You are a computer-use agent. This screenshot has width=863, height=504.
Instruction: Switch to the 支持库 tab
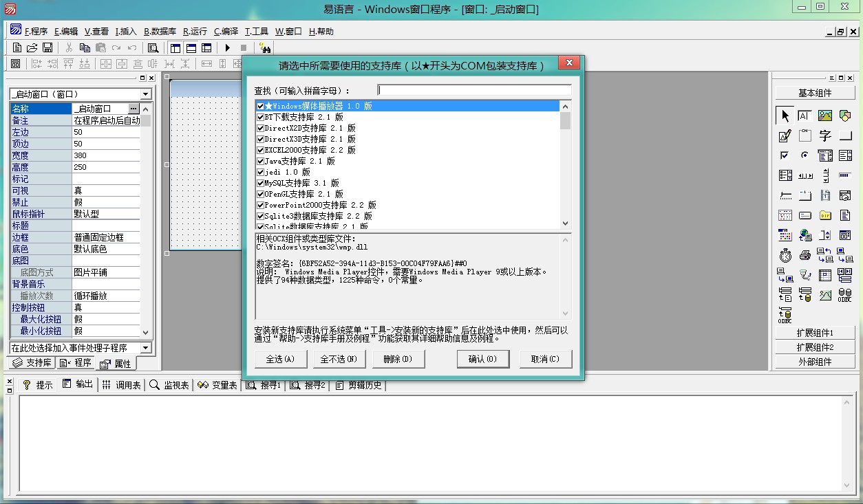tap(32, 362)
